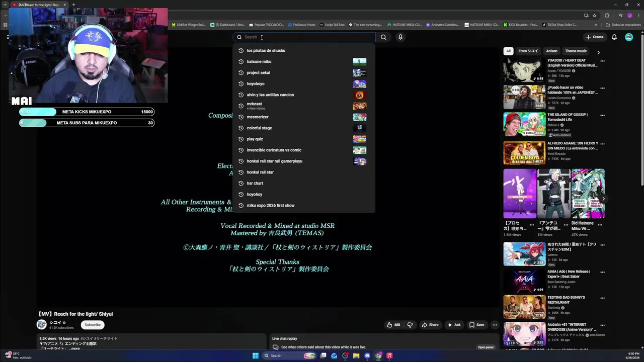This screenshot has width=644, height=362.
Task: Dislike the video with thumbs down
Action: click(410, 325)
